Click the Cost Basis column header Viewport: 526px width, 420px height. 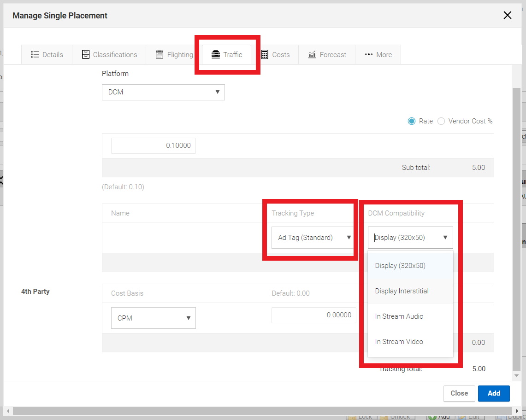[x=127, y=293]
